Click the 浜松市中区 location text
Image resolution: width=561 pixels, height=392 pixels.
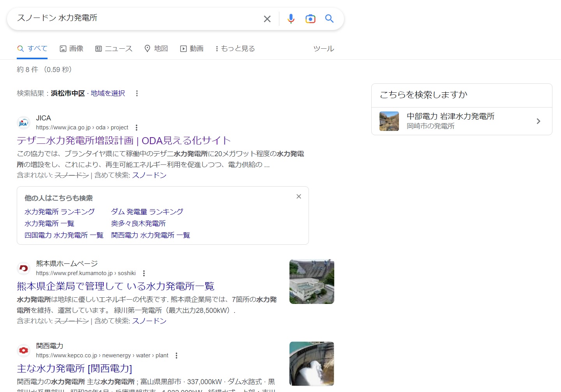click(x=68, y=94)
